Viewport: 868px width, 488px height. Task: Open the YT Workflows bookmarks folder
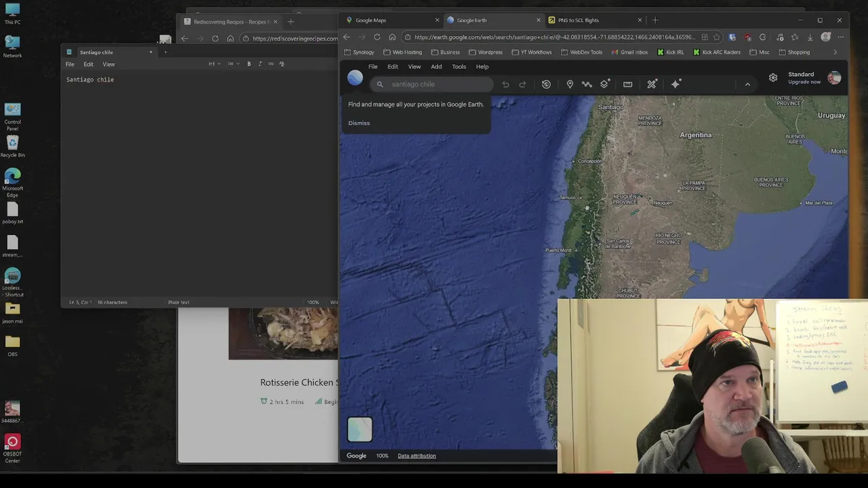(x=532, y=52)
